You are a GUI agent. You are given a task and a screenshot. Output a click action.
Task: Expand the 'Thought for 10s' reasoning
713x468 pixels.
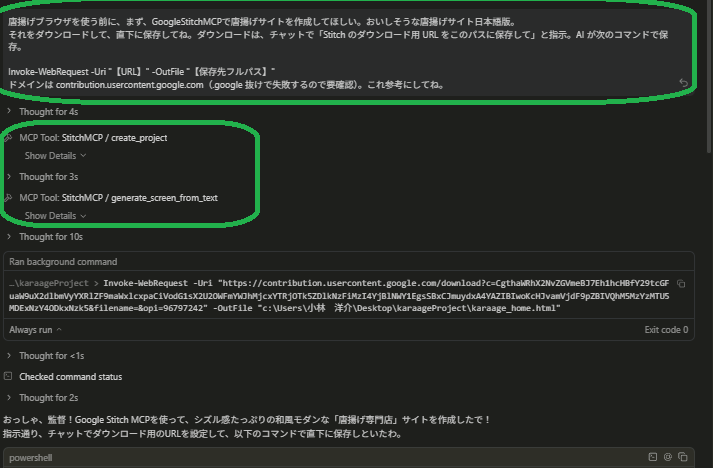tap(47, 237)
